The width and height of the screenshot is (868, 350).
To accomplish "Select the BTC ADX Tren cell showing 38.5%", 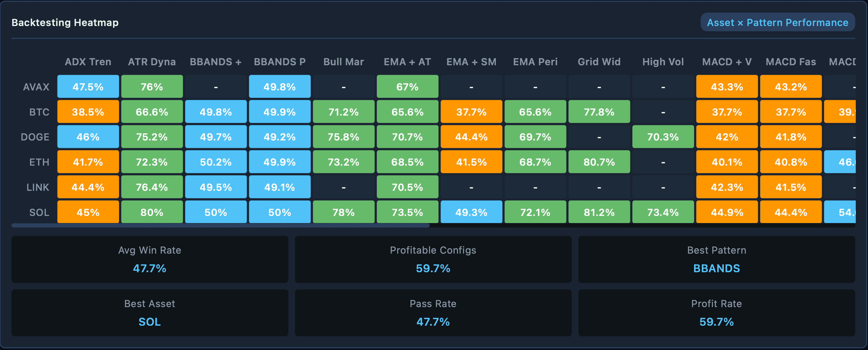I will click(x=88, y=112).
